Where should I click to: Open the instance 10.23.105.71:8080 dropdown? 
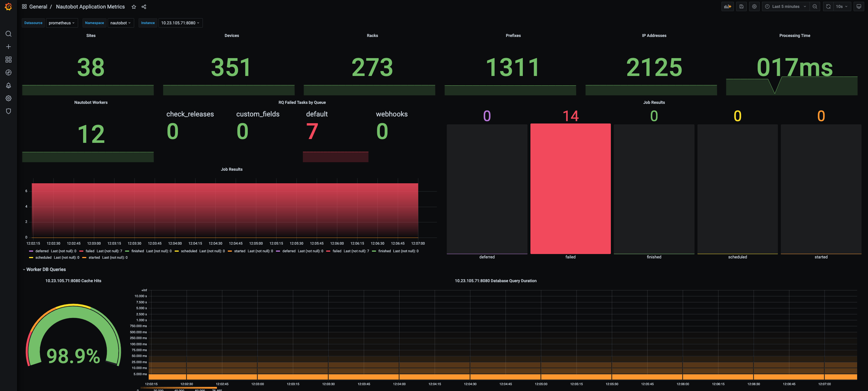point(180,23)
